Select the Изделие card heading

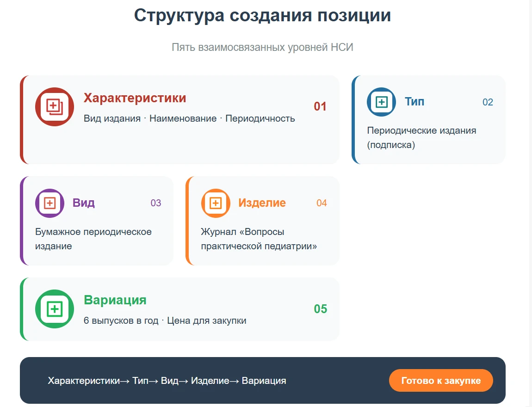(x=262, y=203)
